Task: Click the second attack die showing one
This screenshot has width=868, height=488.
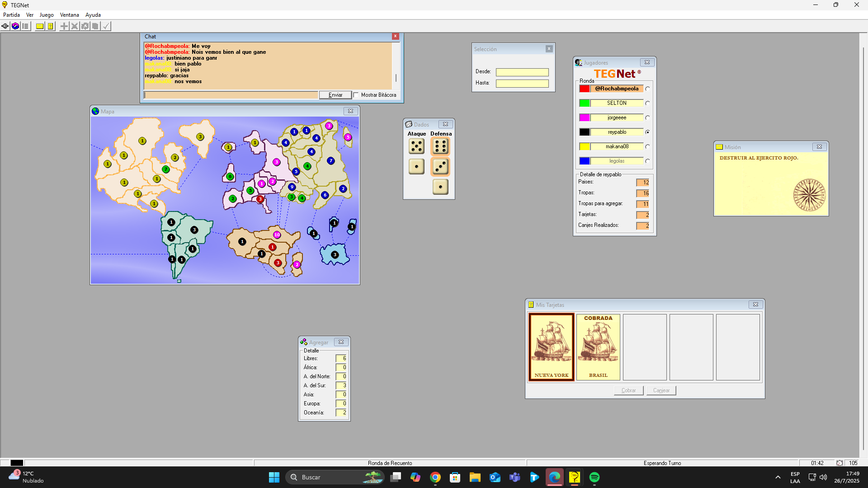Action: click(x=416, y=167)
